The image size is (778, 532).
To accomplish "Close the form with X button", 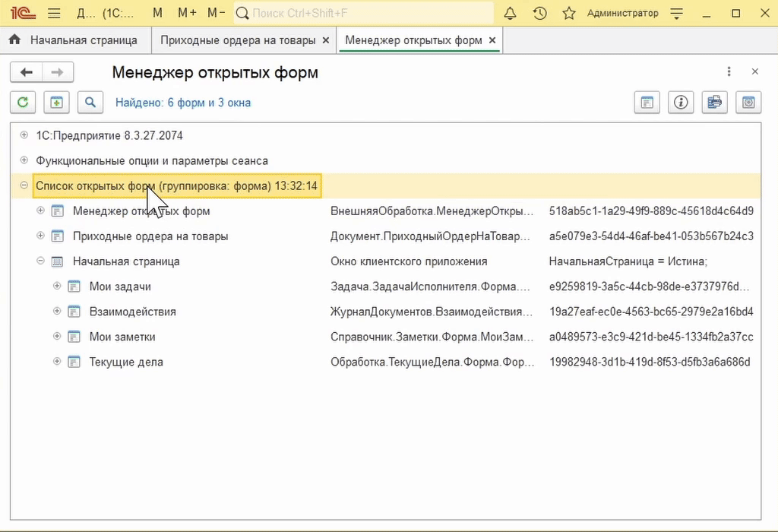I will pos(754,72).
